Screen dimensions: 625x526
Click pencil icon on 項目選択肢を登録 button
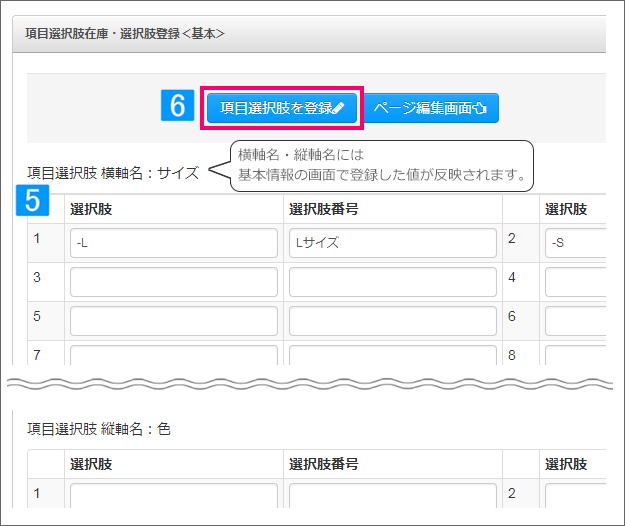(x=338, y=108)
